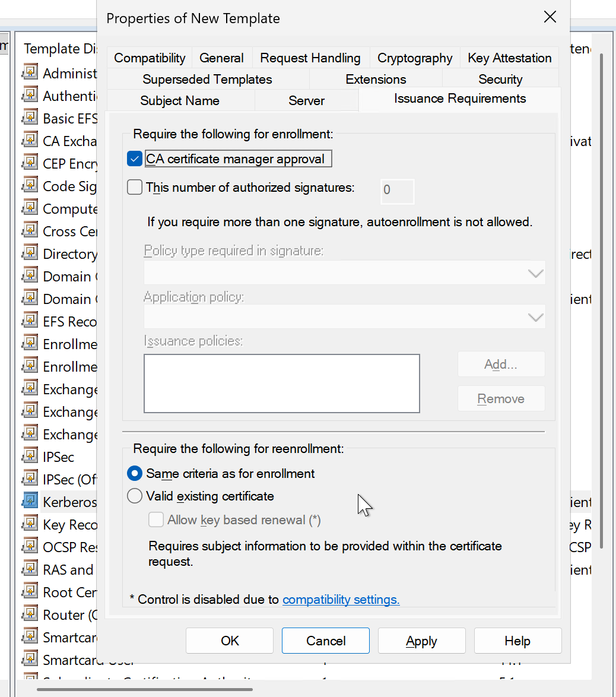Uncheck CA certificate manager approval

[x=135, y=159]
